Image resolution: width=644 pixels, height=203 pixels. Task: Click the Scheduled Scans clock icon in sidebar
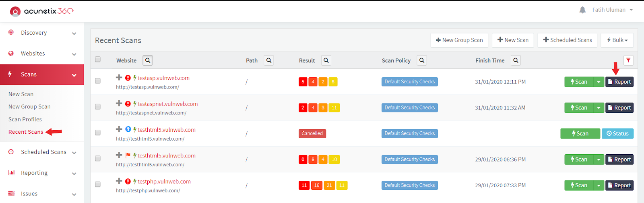[11, 152]
